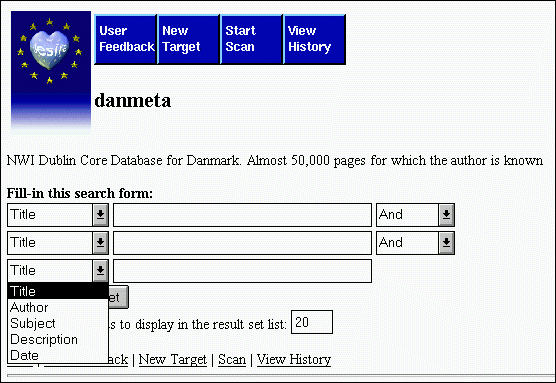The width and height of the screenshot is (556, 383).
Task: Open the second And operator dropdown
Action: tap(415, 243)
